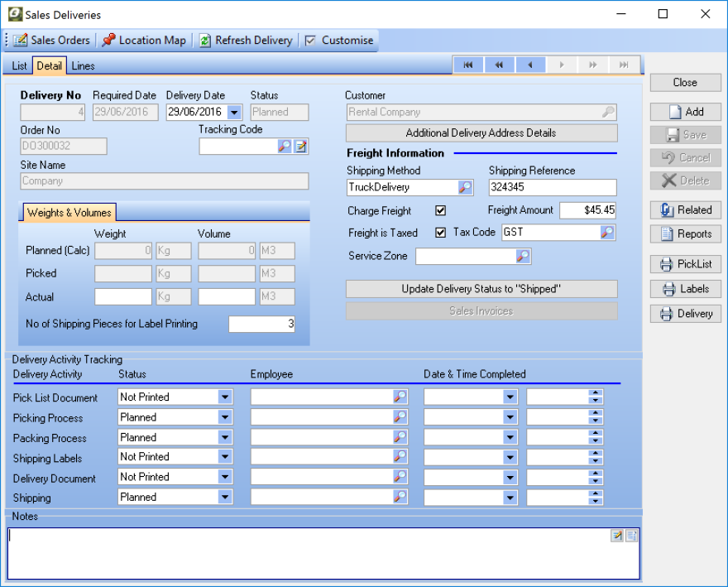Go back several records with double-left arrow
This screenshot has height=587, width=728.
point(499,65)
